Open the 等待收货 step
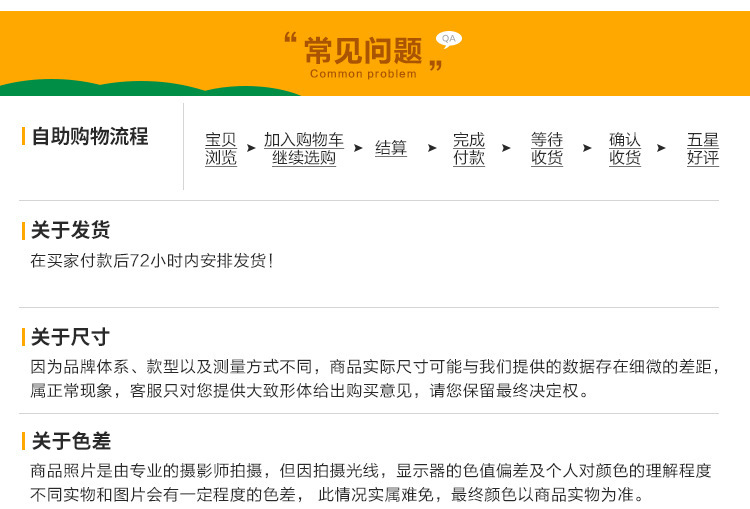Screen dimensions: 750x509 [x=546, y=148]
